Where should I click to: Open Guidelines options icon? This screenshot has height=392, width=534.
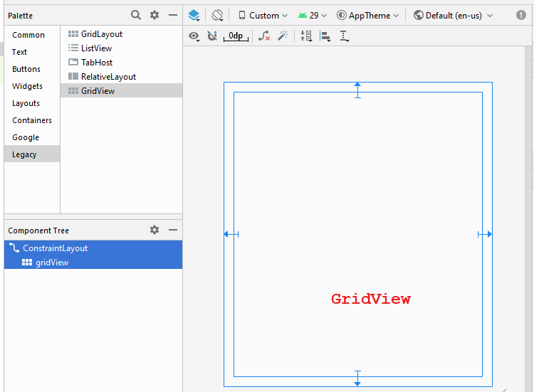pyautogui.click(x=344, y=36)
